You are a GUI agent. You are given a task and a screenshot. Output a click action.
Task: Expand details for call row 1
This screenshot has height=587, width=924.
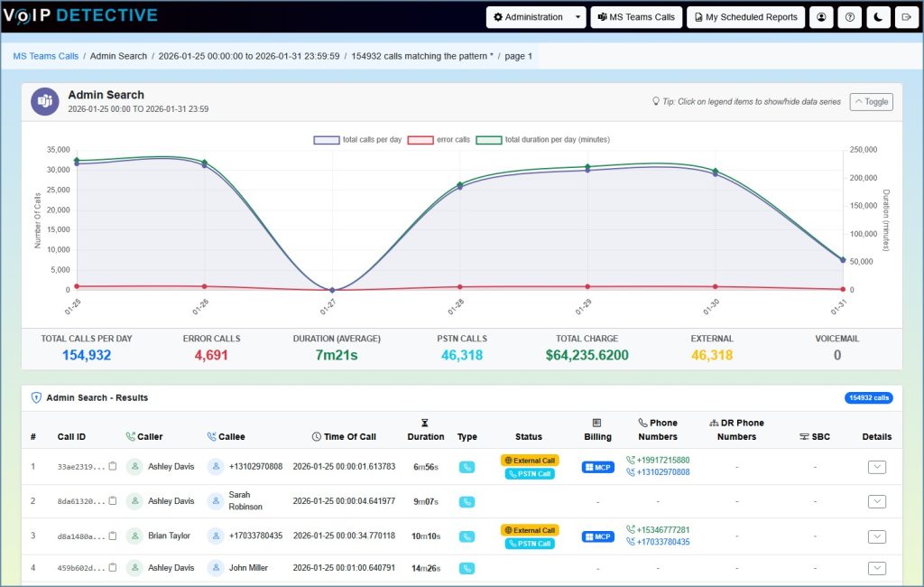coord(876,467)
